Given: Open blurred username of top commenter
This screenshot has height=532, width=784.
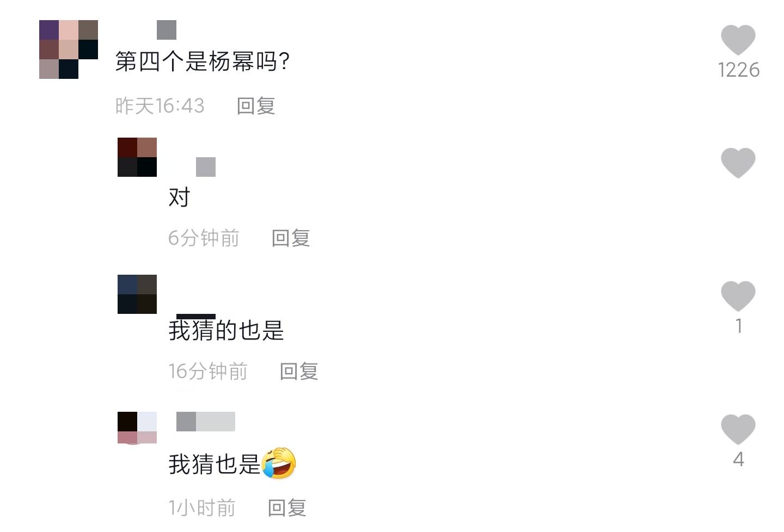Looking at the screenshot, I should [x=167, y=30].
